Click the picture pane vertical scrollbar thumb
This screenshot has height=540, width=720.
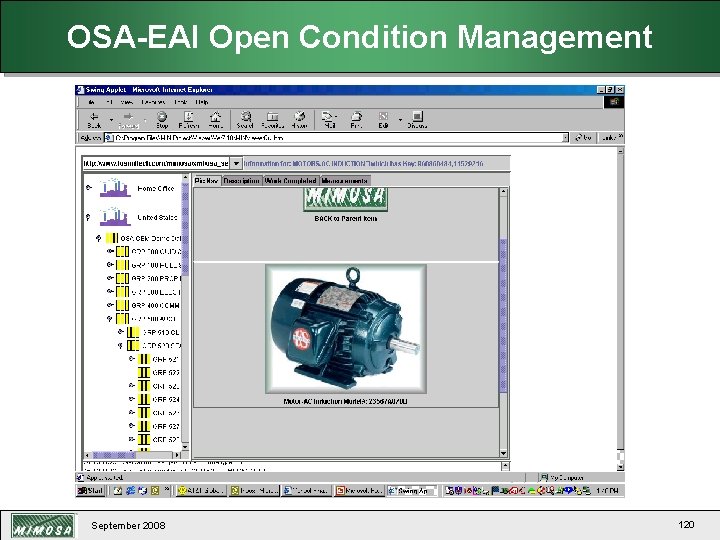click(x=503, y=315)
